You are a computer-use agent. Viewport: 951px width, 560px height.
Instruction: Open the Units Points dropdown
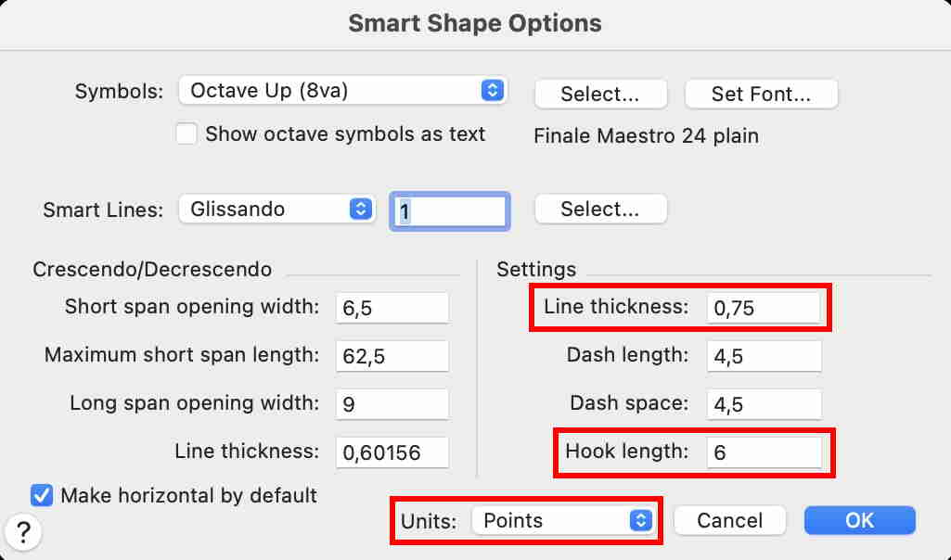pos(562,520)
